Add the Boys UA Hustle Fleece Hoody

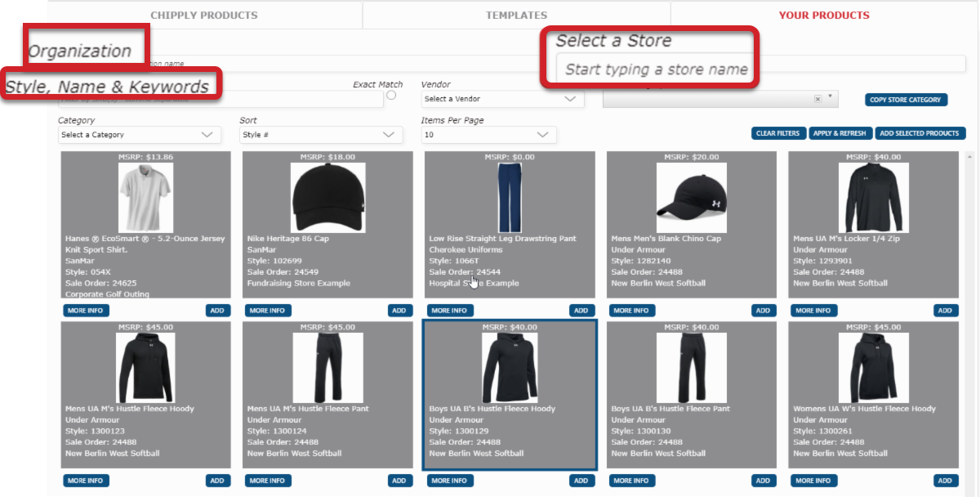pos(581,481)
